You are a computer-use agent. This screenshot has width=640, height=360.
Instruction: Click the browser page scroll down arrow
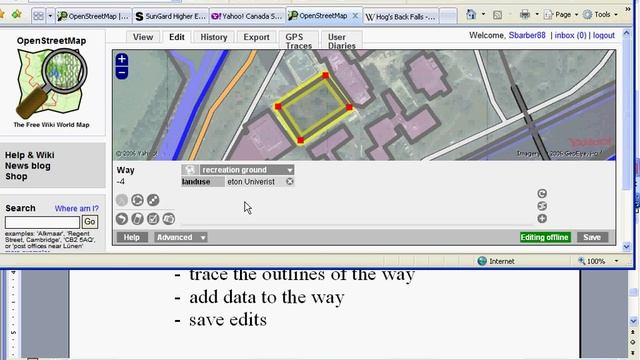click(627, 246)
